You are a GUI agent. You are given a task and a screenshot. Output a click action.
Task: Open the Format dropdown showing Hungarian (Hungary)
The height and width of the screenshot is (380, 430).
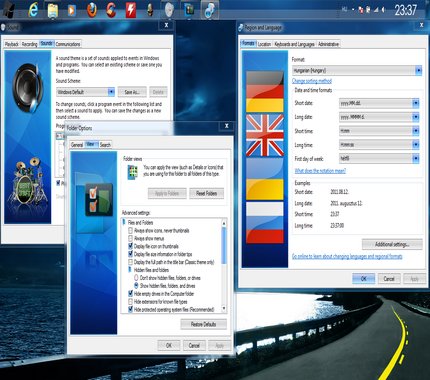pos(357,70)
